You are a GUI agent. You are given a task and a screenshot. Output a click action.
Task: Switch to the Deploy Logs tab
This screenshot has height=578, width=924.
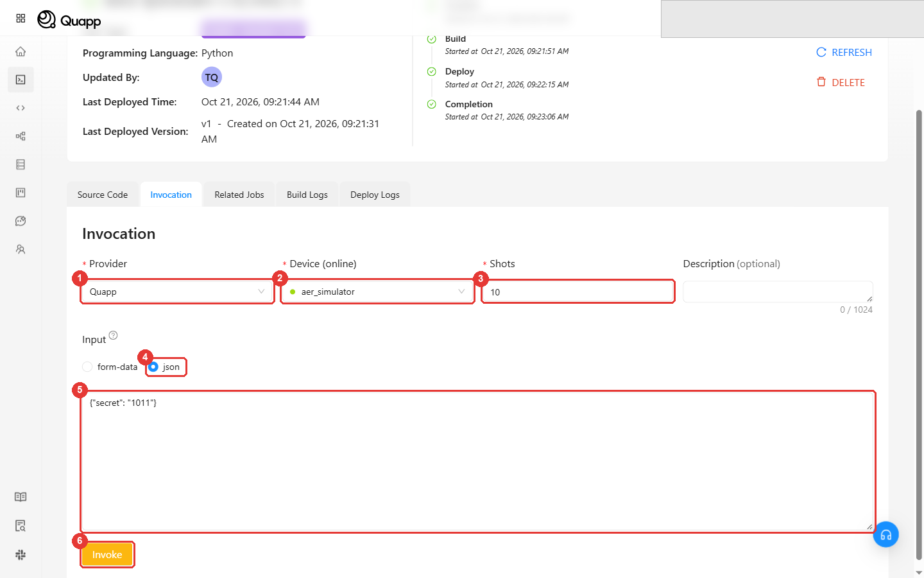(375, 195)
